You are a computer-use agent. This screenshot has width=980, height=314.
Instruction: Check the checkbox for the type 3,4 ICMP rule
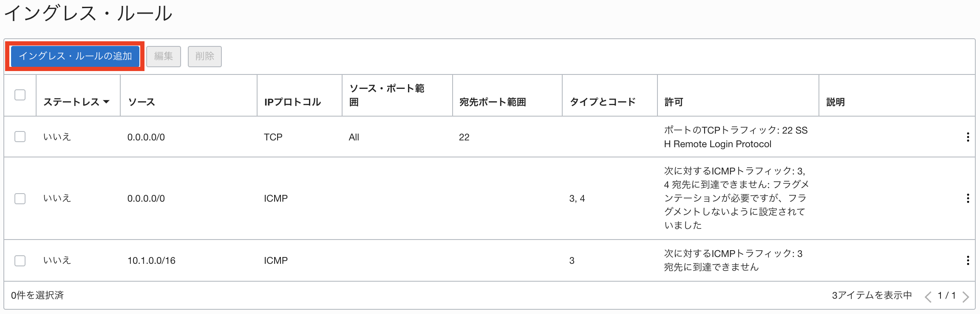[x=20, y=198]
